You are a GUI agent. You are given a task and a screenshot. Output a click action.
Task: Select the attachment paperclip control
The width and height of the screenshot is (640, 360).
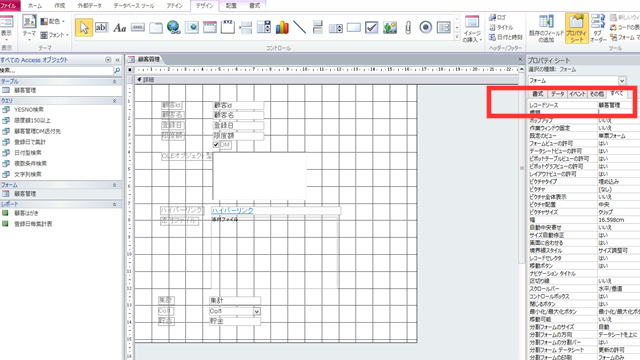tap(408, 27)
